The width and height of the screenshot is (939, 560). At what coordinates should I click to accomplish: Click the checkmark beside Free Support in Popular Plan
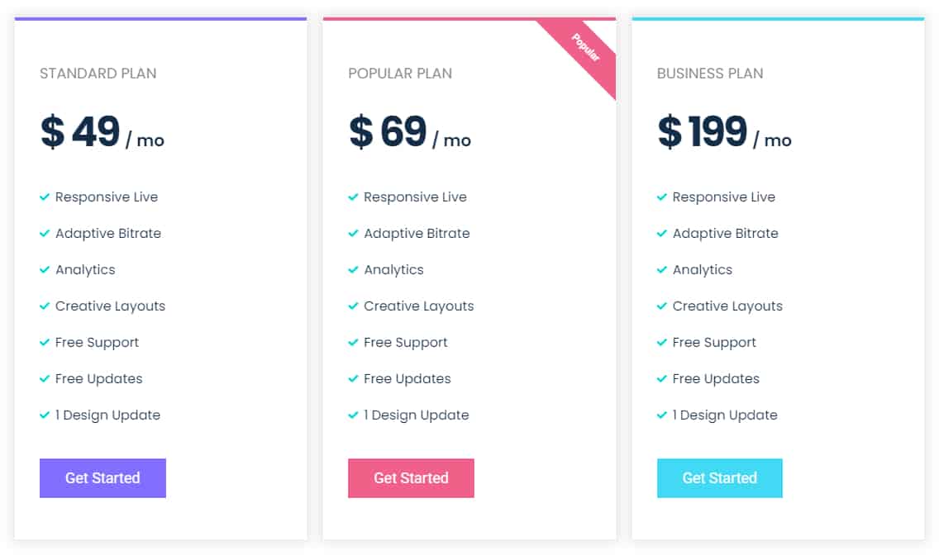coord(353,342)
